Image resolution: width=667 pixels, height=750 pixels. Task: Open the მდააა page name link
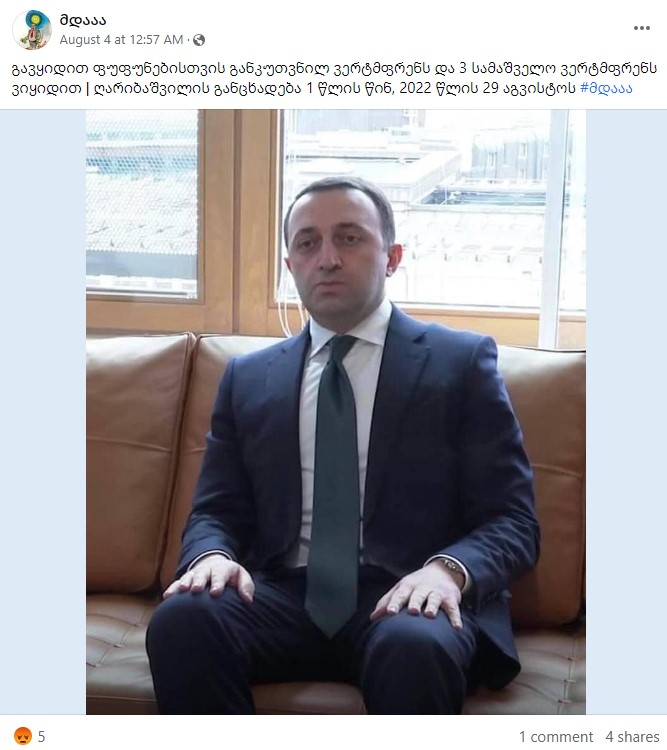tap(83, 20)
